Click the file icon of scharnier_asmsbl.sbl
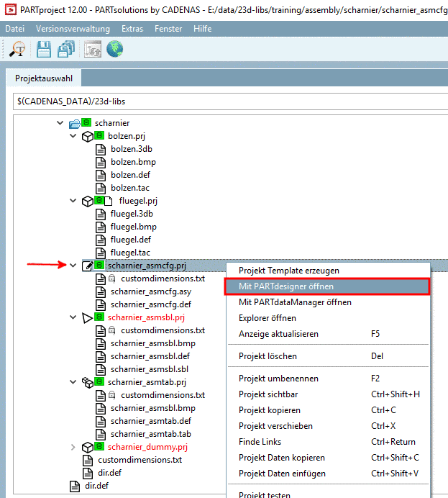Viewport: 448px width, 498px height. coord(101,370)
